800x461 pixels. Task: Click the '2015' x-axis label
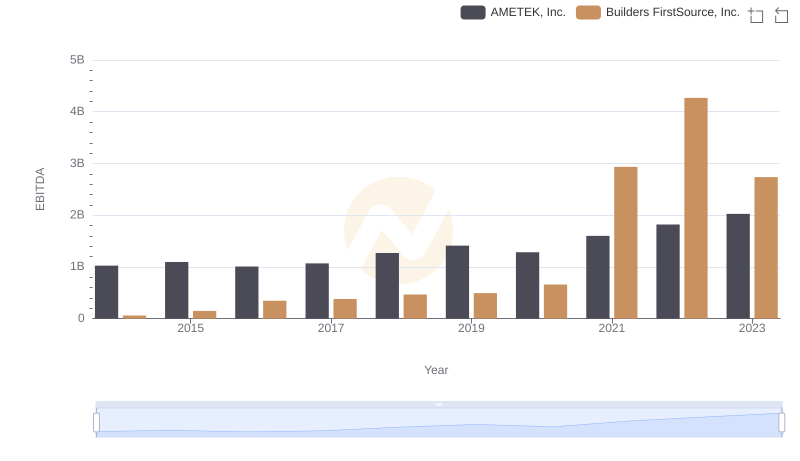[190, 328]
